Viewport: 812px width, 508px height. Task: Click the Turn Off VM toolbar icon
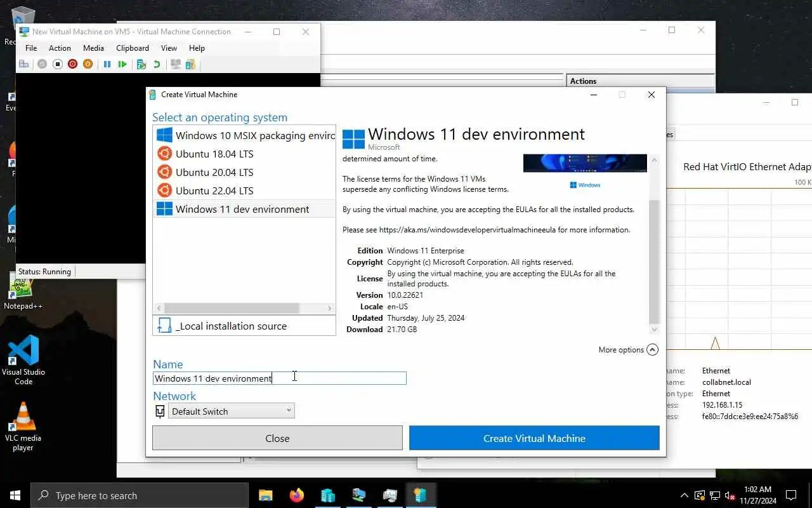click(57, 64)
